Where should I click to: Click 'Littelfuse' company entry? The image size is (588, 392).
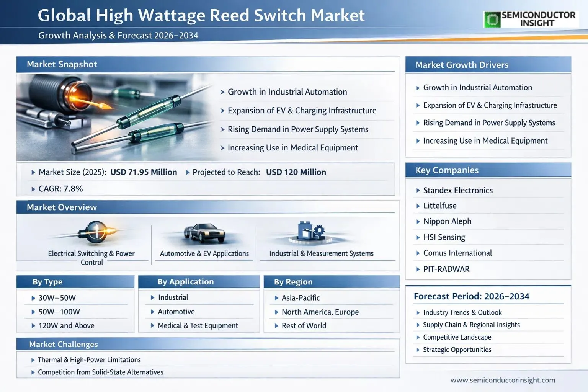tap(440, 206)
